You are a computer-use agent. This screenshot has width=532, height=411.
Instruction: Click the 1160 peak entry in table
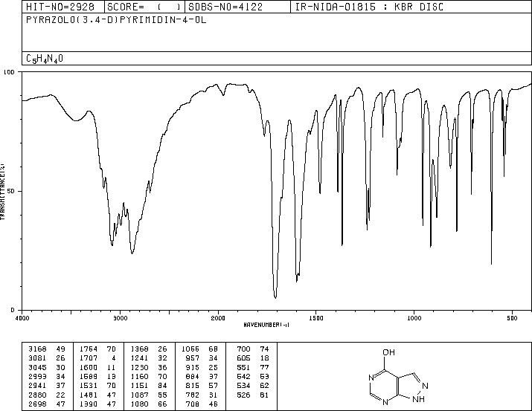pyautogui.click(x=149, y=376)
